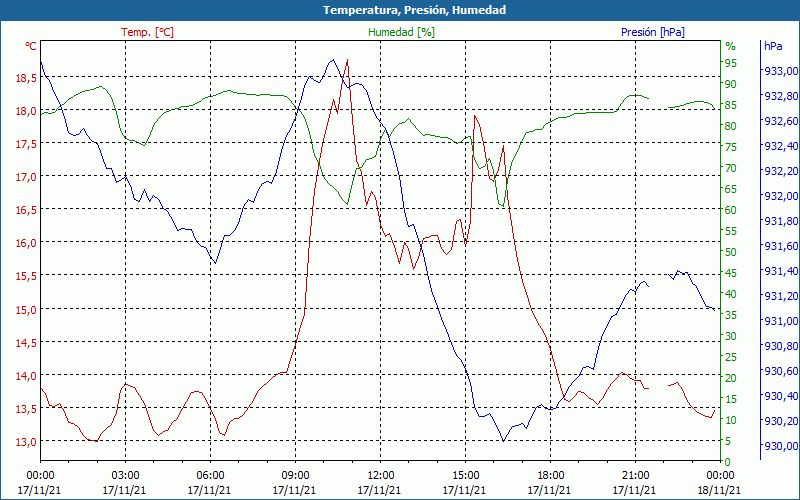Screen dimensions: 800x500
Task: Click the '931,80' pressure axis value
Action: [781, 221]
